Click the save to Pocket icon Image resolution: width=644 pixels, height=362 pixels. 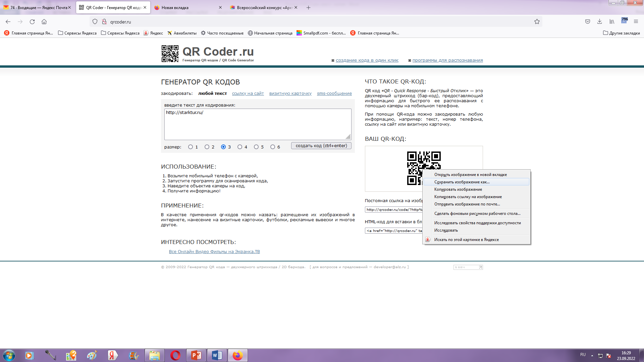pos(587,21)
